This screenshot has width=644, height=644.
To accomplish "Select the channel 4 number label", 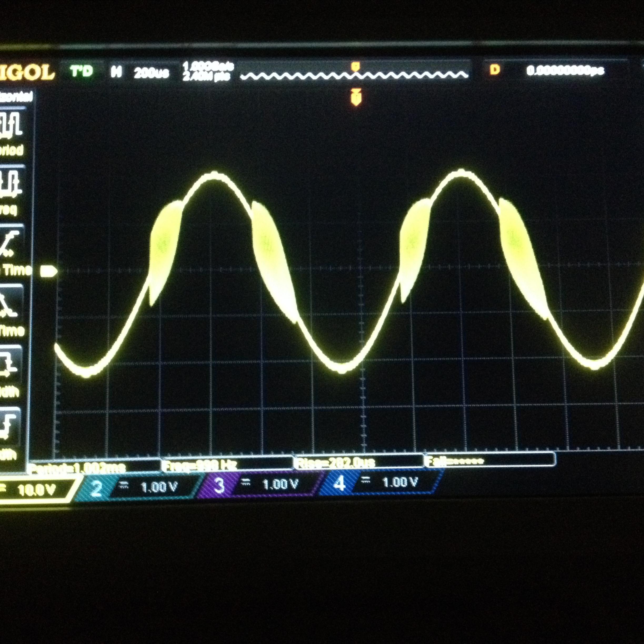I will pos(339,483).
